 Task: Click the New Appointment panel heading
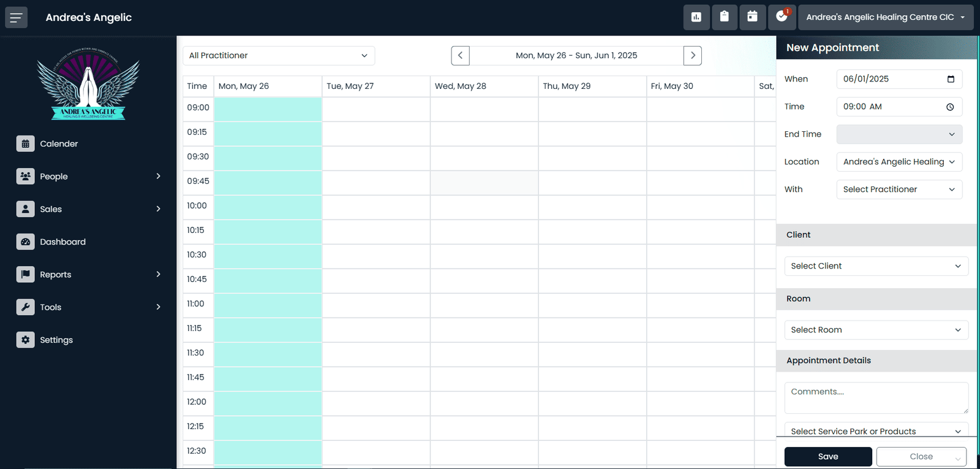coord(832,48)
